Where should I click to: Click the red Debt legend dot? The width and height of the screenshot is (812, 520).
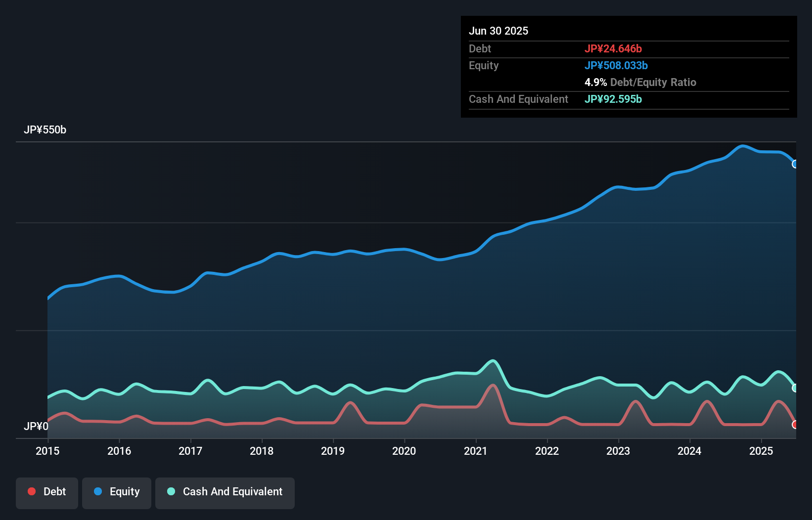(31, 491)
